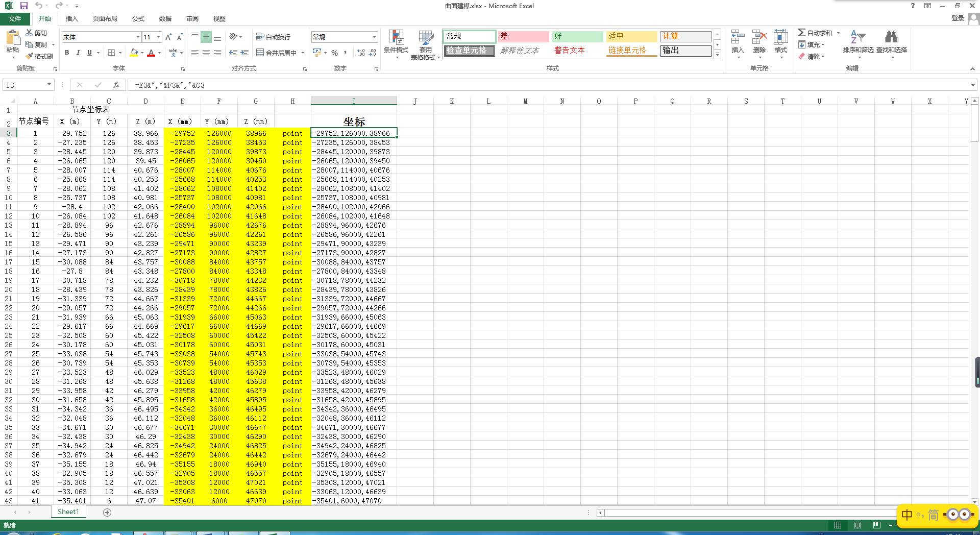This screenshot has height=535, width=980.
Task: Apply the 'Check Cell' (检查单元格) style
Action: (469, 51)
